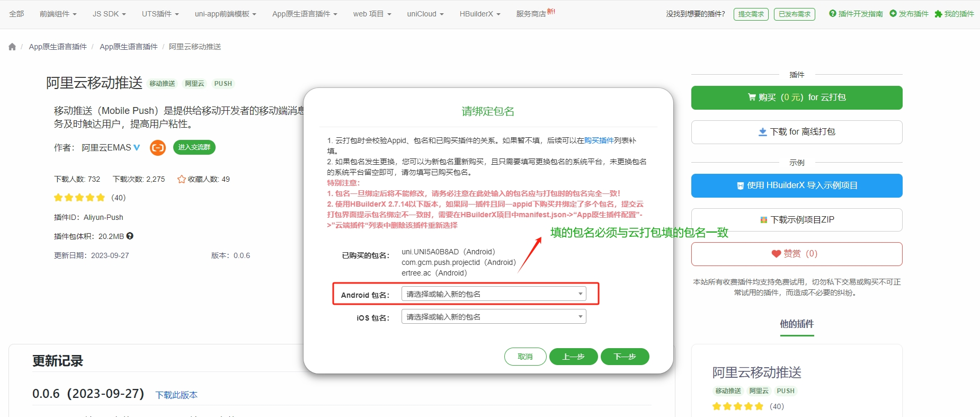Click 移动推送 tag beside title
The width and height of the screenshot is (980, 417).
coord(162,84)
